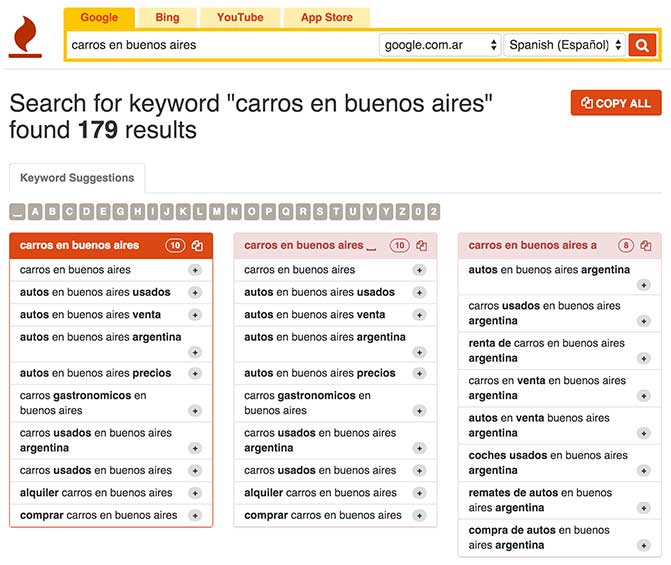
Task: Jump to letter G suggestions
Action: point(120,212)
